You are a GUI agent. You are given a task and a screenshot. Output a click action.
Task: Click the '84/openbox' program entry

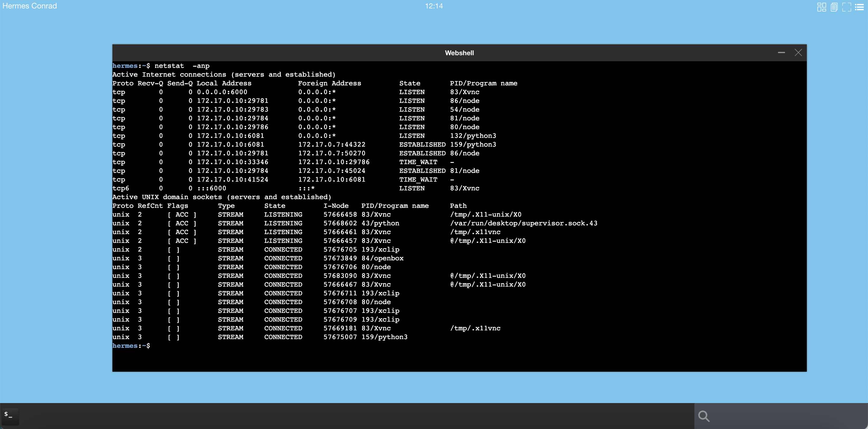382,259
